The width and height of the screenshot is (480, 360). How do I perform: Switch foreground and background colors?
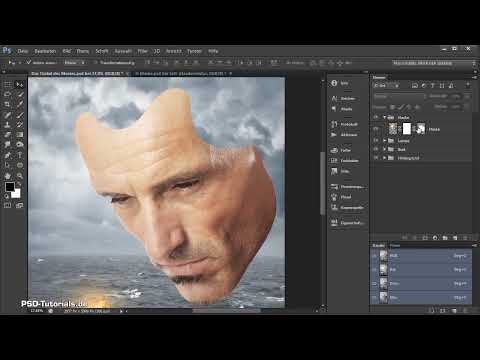pyautogui.click(x=19, y=184)
